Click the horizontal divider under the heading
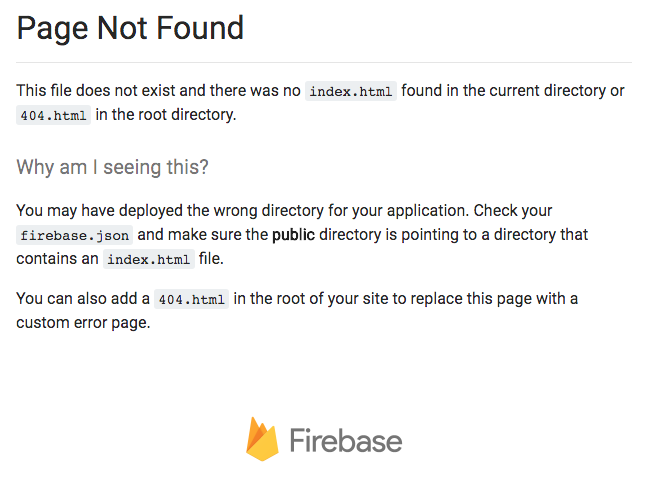This screenshot has width=653, height=484. [324, 62]
